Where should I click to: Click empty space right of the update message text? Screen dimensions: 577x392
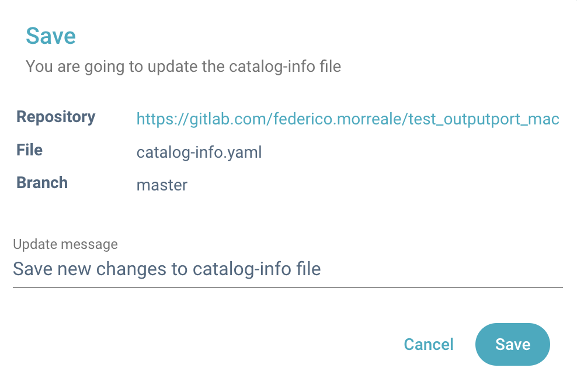coord(438,269)
